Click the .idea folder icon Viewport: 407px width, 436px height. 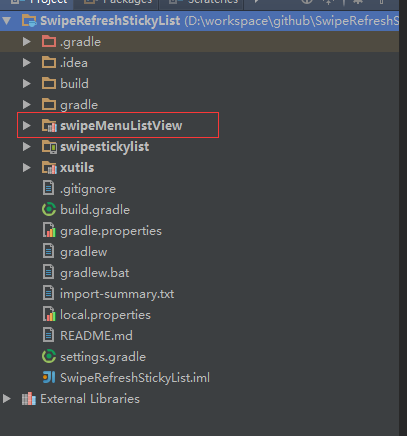pyautogui.click(x=49, y=63)
